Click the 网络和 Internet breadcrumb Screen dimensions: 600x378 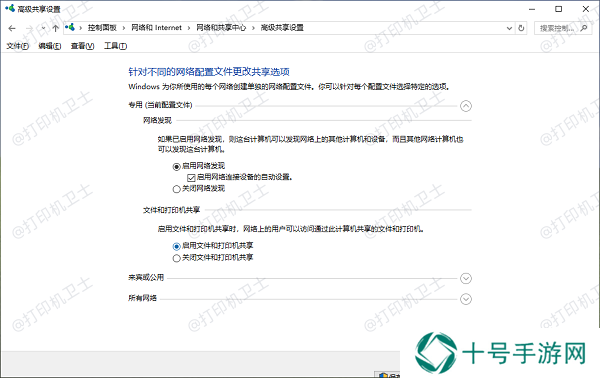[x=157, y=28]
